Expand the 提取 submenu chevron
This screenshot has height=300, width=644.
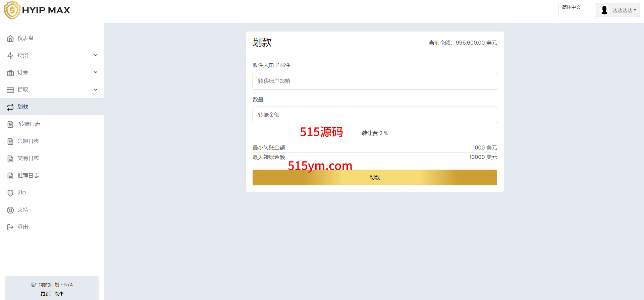[96, 90]
